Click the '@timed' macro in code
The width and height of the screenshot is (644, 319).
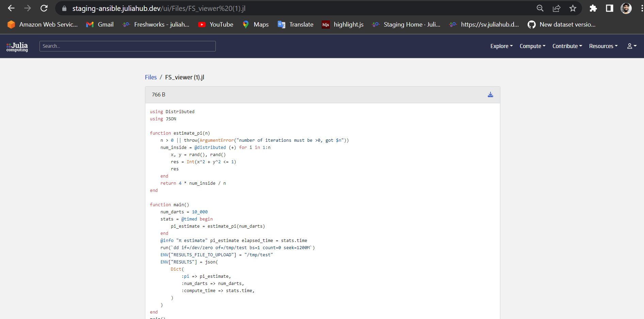(x=189, y=219)
